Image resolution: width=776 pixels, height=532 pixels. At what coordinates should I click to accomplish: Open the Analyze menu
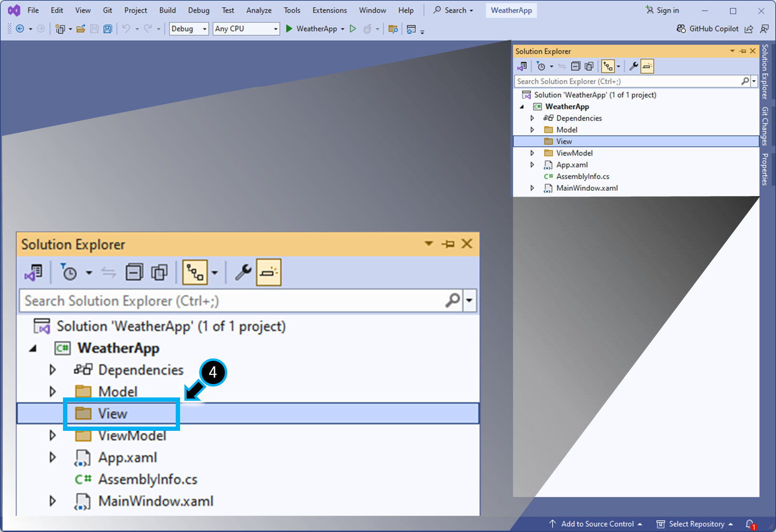tap(259, 10)
